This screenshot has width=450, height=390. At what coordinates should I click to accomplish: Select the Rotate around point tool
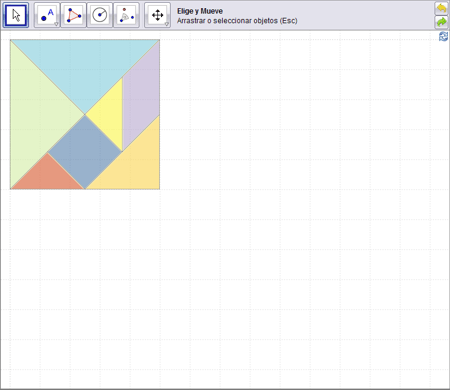126,15
